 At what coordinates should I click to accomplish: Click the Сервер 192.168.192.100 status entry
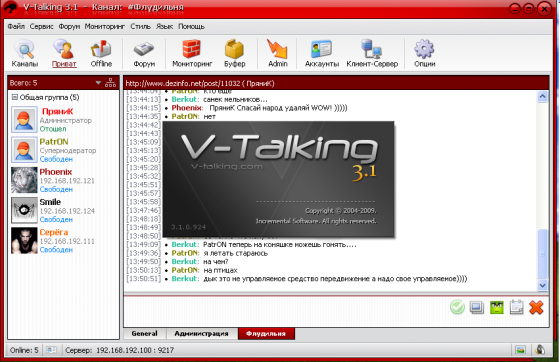pos(119,350)
